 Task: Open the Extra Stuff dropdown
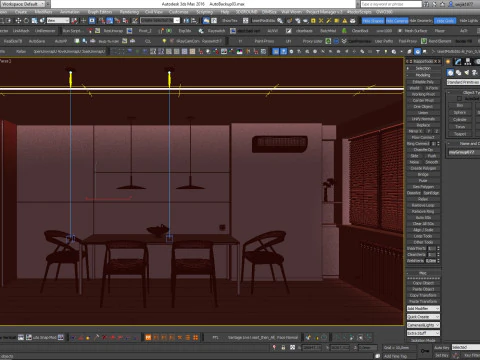[423, 333]
